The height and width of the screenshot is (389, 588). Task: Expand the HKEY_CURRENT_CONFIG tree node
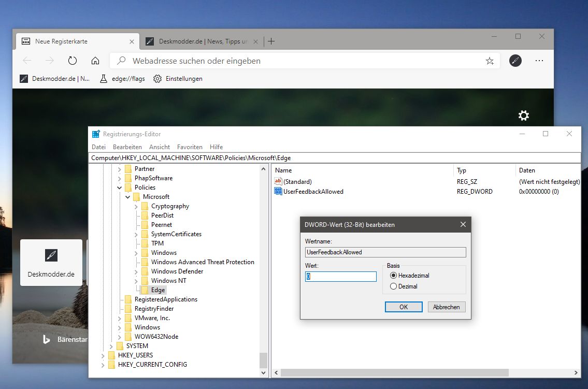pyautogui.click(x=103, y=365)
